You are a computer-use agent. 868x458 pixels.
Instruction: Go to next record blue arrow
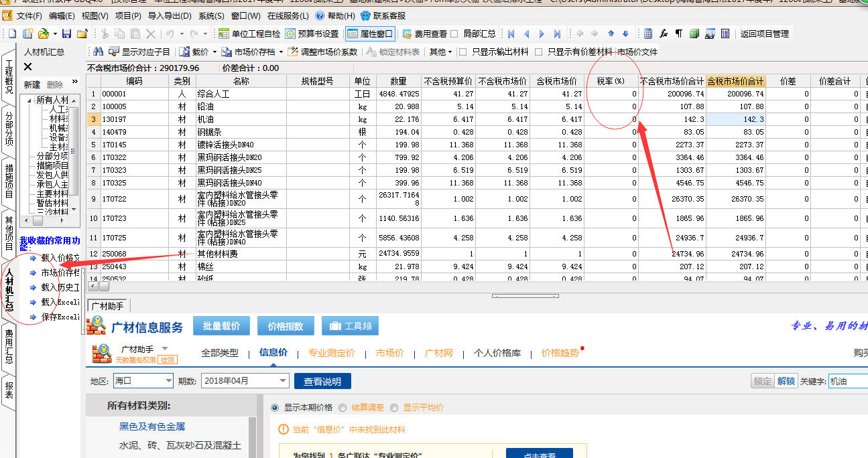542,33
